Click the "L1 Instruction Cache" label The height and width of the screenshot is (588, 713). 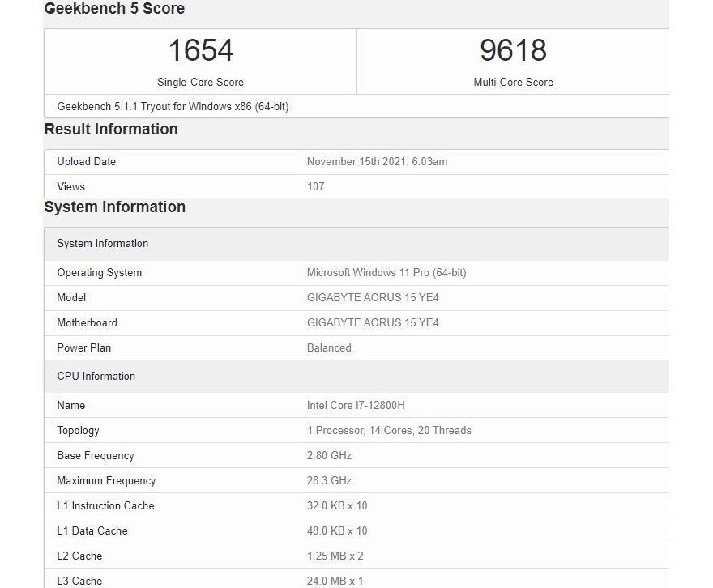[105, 505]
